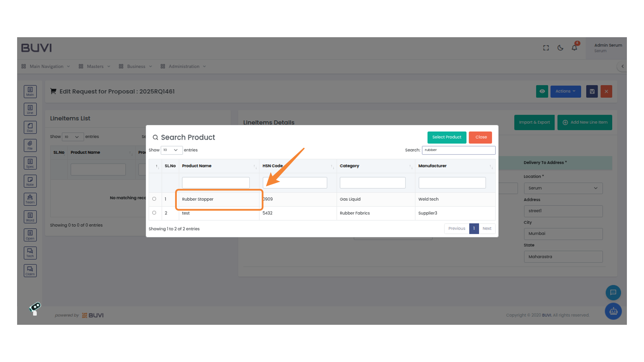The image size is (644, 362).
Task: Click the Spec sidebar icon
Action: tap(30, 163)
